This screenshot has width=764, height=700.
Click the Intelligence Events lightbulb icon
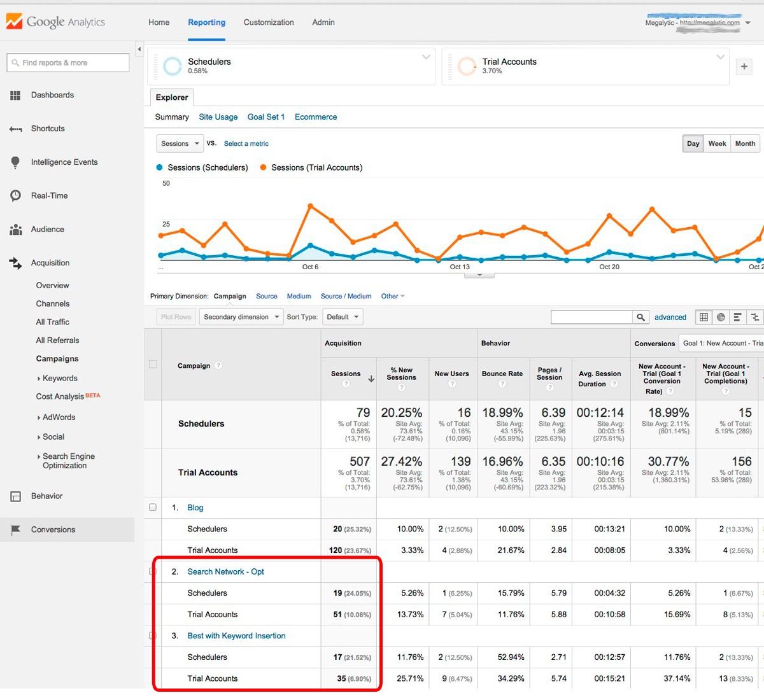click(15, 162)
